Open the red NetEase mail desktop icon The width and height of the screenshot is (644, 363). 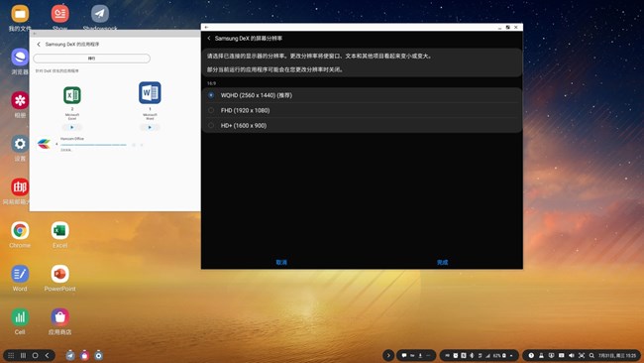[x=20, y=187]
